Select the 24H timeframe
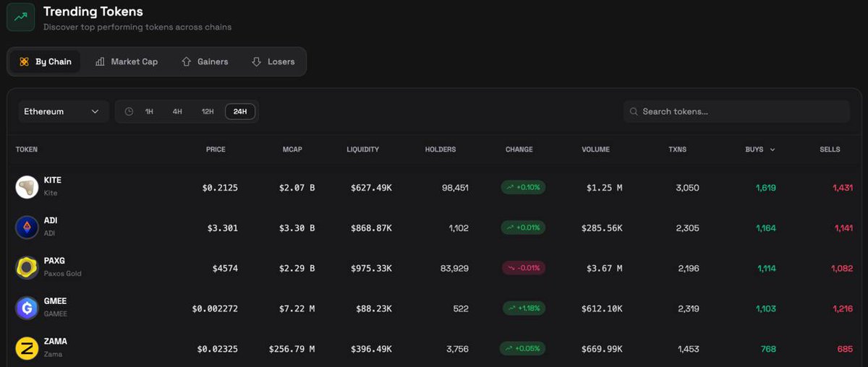Image resolution: width=868 pixels, height=367 pixels. tap(240, 112)
